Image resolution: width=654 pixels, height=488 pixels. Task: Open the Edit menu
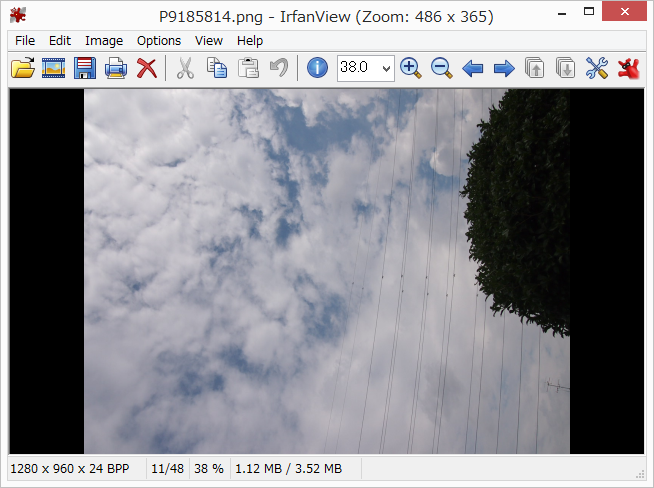point(60,40)
